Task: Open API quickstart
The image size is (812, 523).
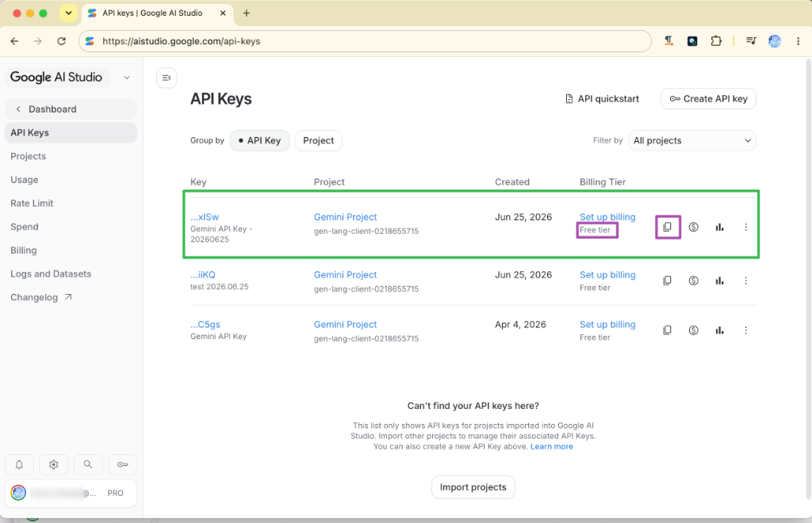Action: coord(603,99)
